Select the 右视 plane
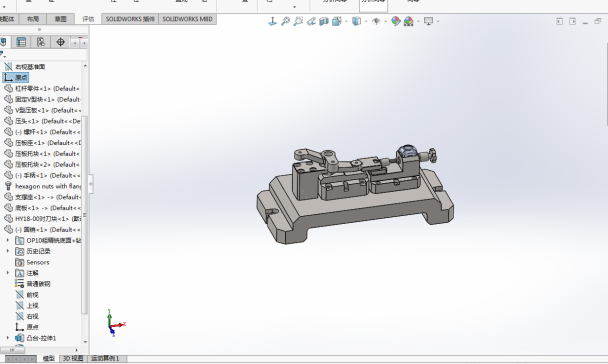 (x=27, y=316)
